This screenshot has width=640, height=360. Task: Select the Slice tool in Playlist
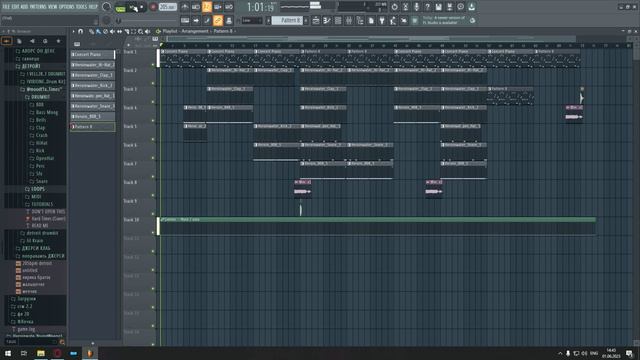point(127,31)
